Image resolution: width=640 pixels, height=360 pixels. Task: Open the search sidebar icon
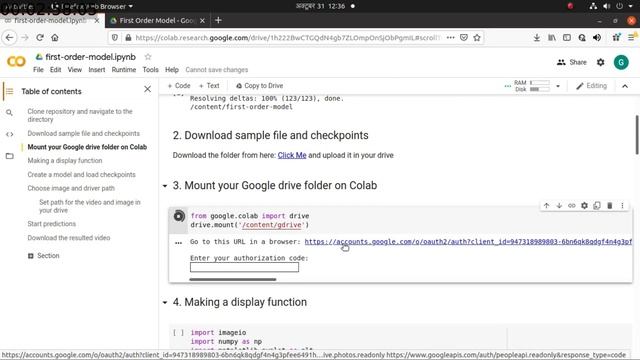(9, 113)
